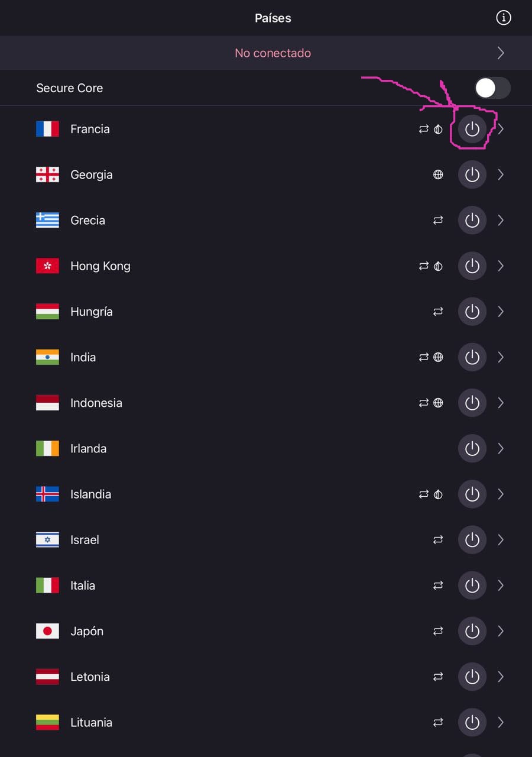Tap the power button for Francia
Viewport: 532px width, 757px height.
coord(472,129)
